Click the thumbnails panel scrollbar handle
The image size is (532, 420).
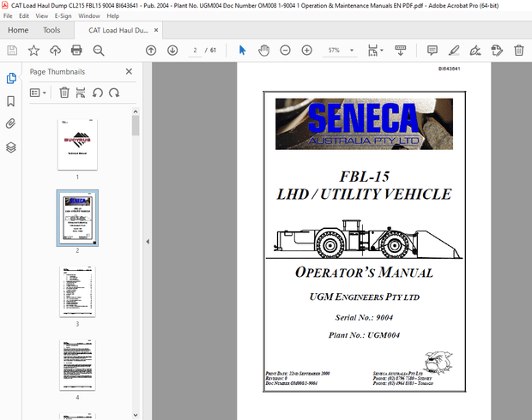(x=136, y=125)
